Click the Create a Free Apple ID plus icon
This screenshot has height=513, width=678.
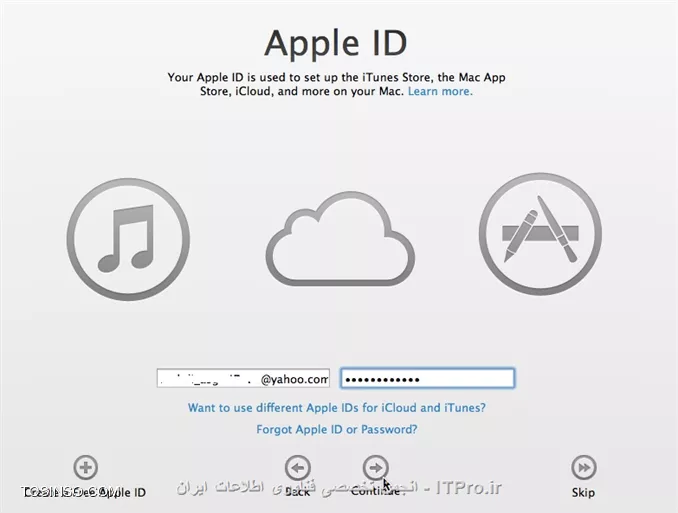86,467
